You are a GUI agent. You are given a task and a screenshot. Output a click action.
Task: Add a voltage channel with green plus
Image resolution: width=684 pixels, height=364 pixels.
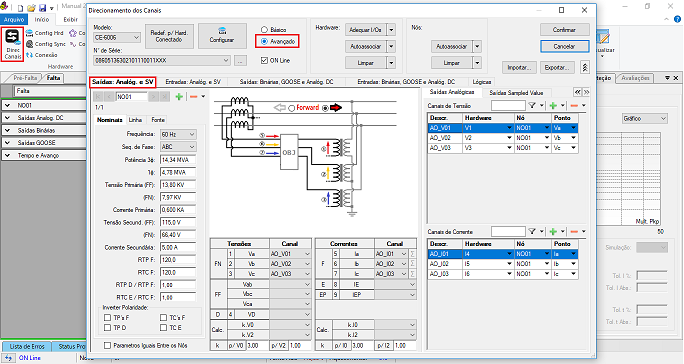coord(553,105)
